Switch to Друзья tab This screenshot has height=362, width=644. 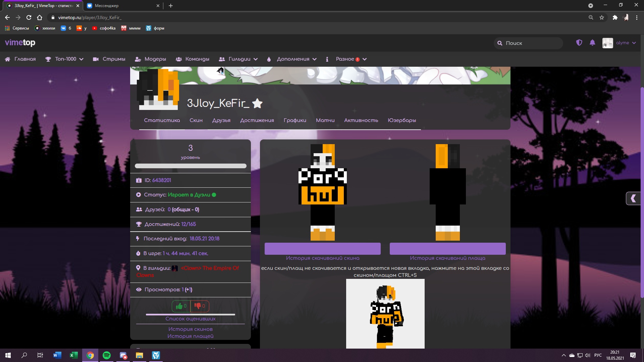221,120
